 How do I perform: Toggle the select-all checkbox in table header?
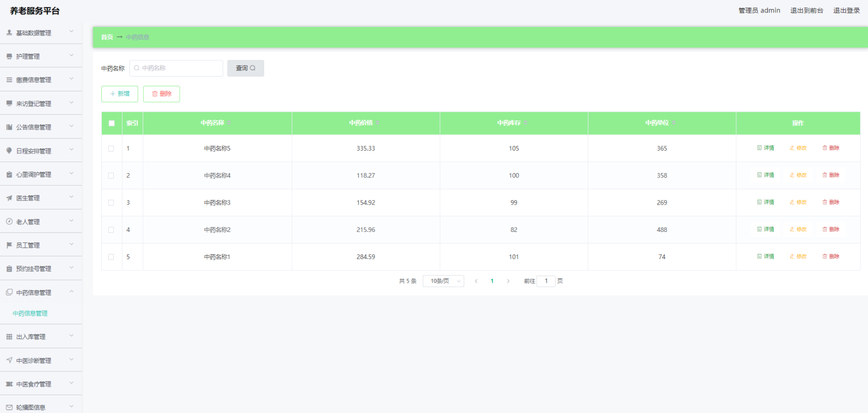[111, 123]
